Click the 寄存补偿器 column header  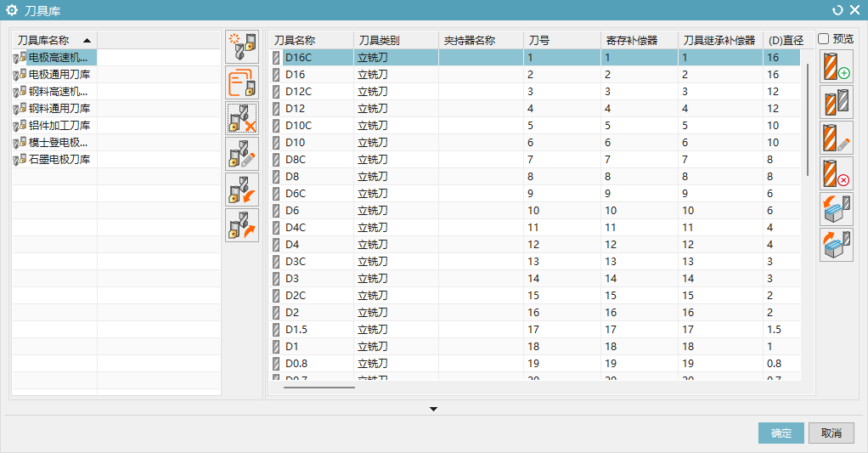click(x=640, y=41)
